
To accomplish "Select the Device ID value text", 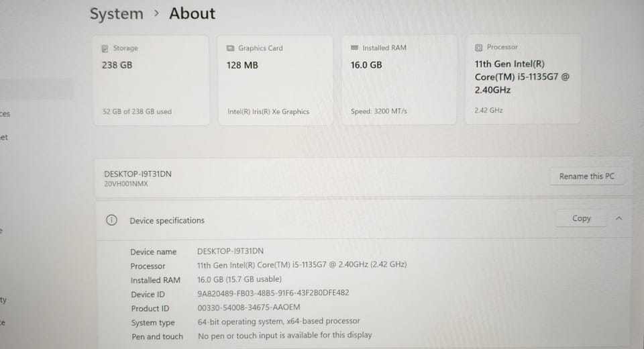I will (273, 293).
